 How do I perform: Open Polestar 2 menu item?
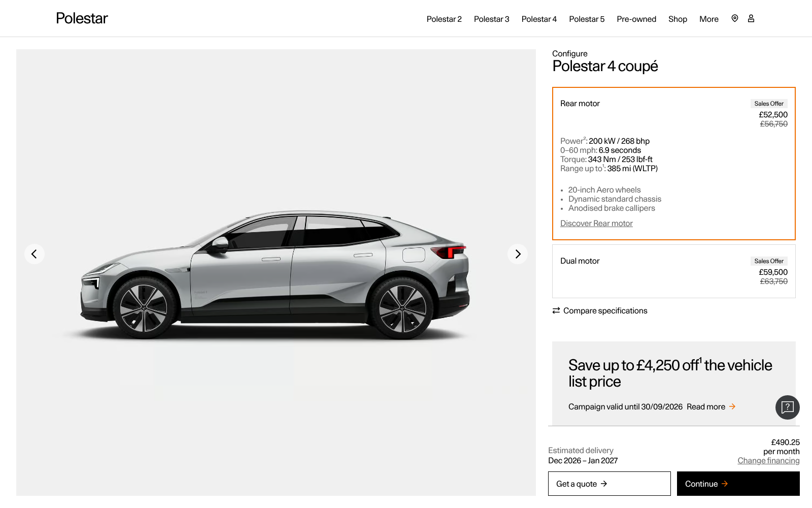point(444,19)
